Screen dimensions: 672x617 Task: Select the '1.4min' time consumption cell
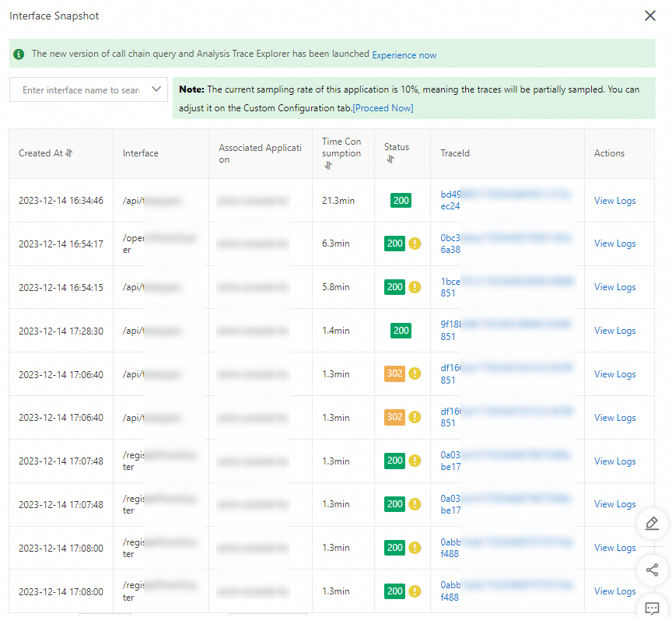coord(335,331)
